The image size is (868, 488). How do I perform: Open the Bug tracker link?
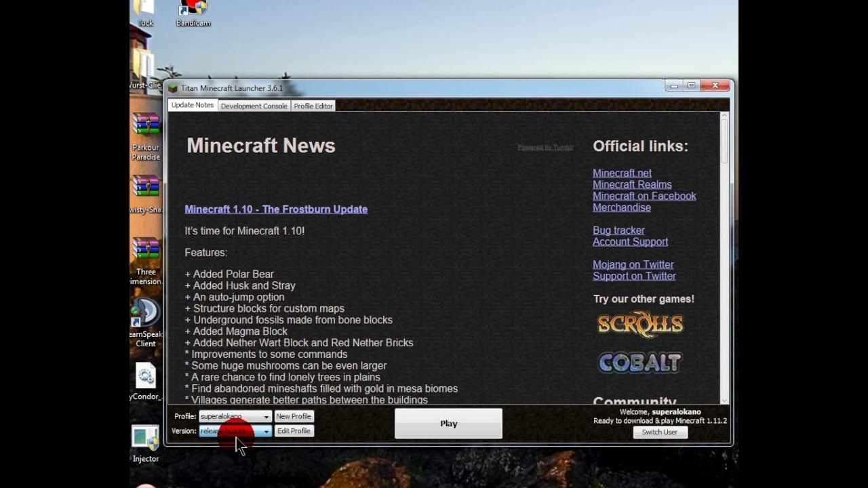click(x=618, y=230)
